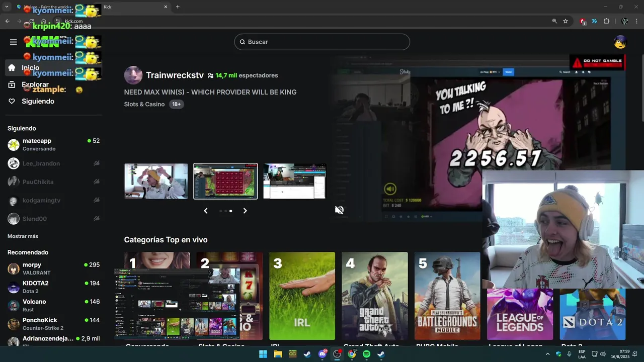Select the third carousel stream thumbnail
The image size is (644, 362).
point(295,181)
